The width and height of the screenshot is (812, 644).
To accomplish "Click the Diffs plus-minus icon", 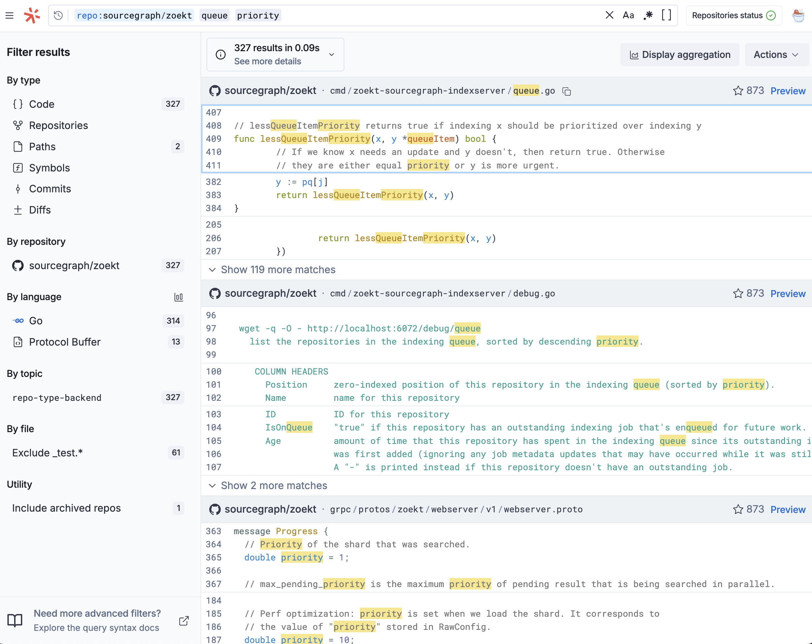I will [x=18, y=210].
